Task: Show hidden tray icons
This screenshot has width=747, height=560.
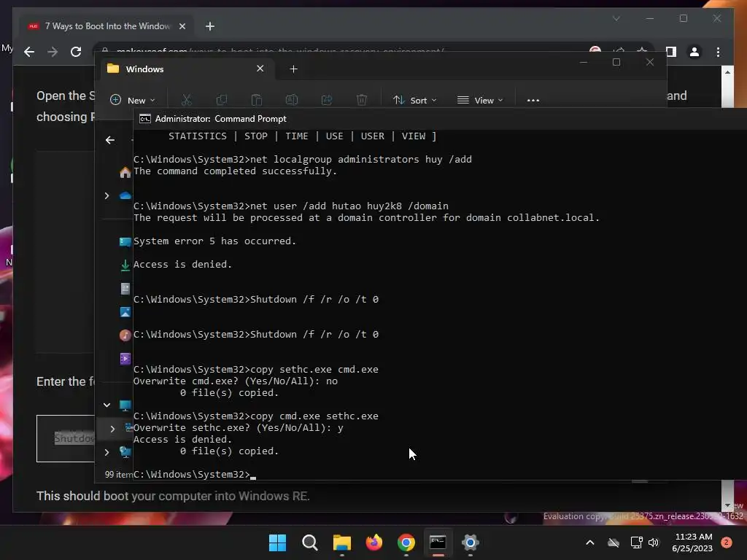Action: (589, 542)
